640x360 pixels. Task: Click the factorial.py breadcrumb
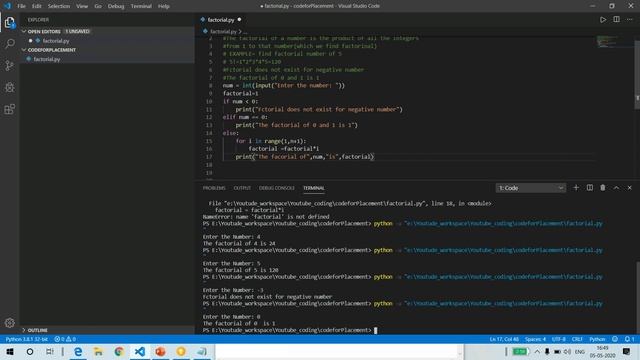pyautogui.click(x=223, y=31)
